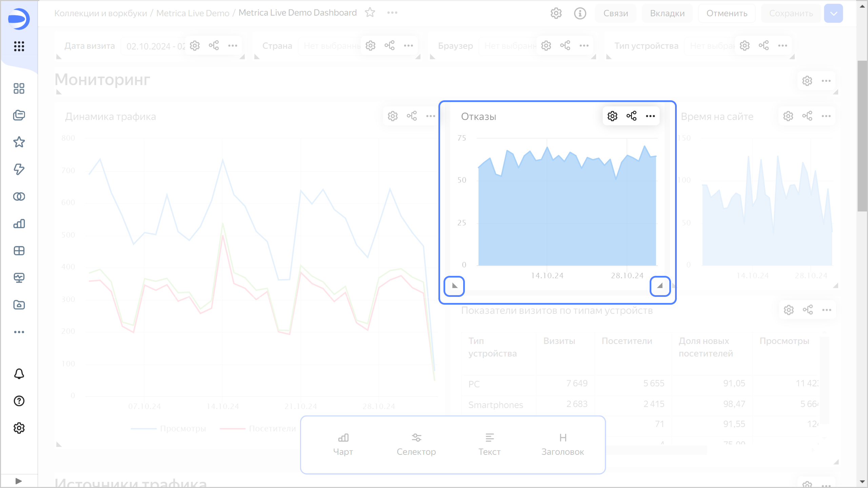Add a Чарт widget from panel
This screenshot has height=488, width=868.
[343, 444]
